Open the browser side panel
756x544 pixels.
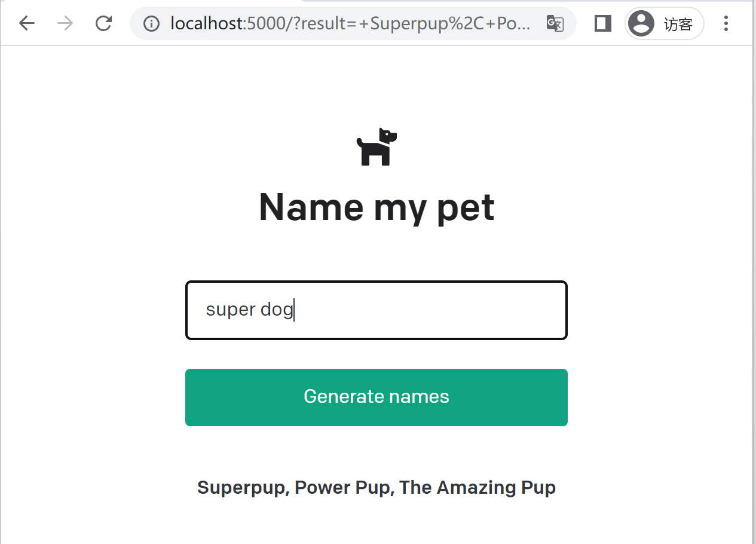tap(603, 23)
